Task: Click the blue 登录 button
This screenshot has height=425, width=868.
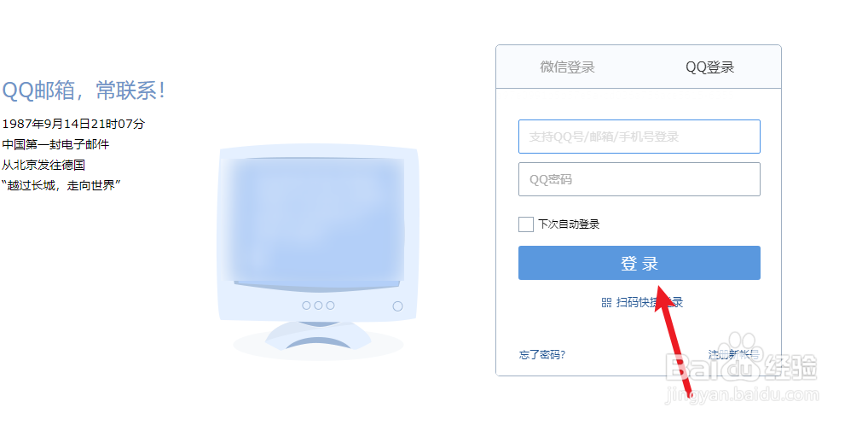Action: coord(639,263)
